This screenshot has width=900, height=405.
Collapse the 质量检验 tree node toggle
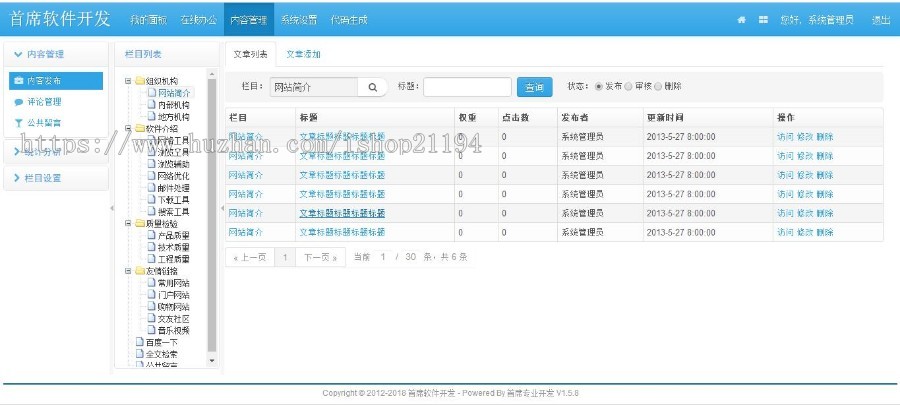129,223
